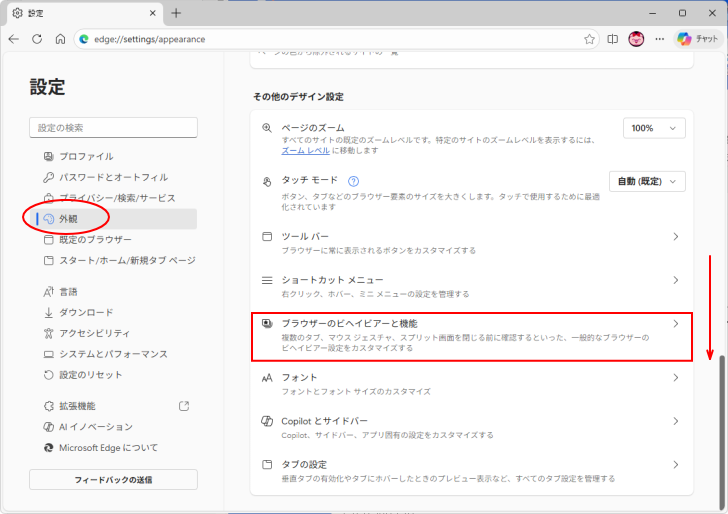The image size is (728, 514).
Task: Expand the フォント row chevron
Action: [x=676, y=378]
